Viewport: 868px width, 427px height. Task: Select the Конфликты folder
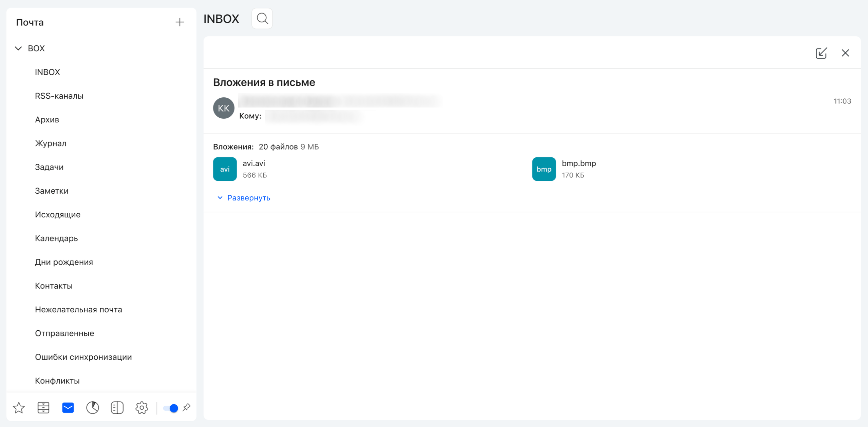57,381
